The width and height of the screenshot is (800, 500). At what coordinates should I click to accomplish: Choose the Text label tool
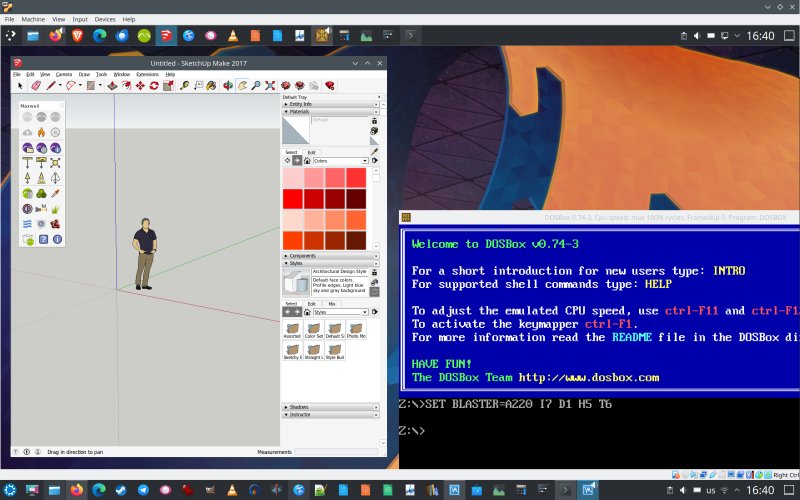198,86
